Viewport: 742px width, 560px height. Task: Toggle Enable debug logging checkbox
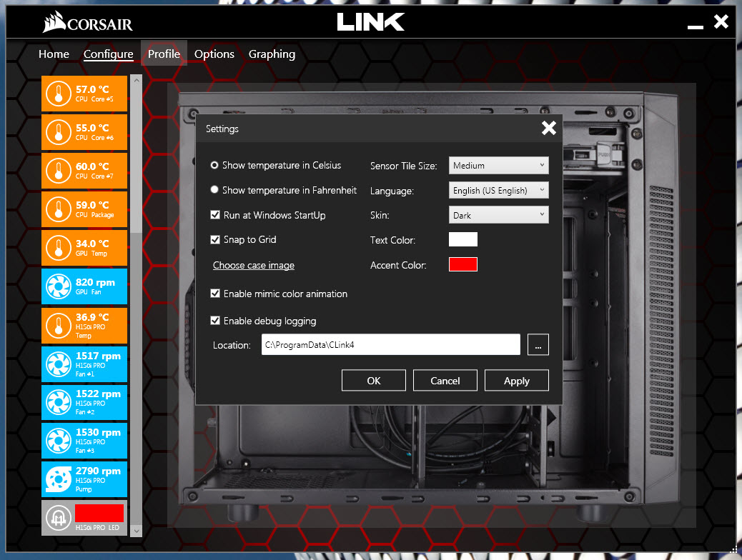[x=215, y=320]
